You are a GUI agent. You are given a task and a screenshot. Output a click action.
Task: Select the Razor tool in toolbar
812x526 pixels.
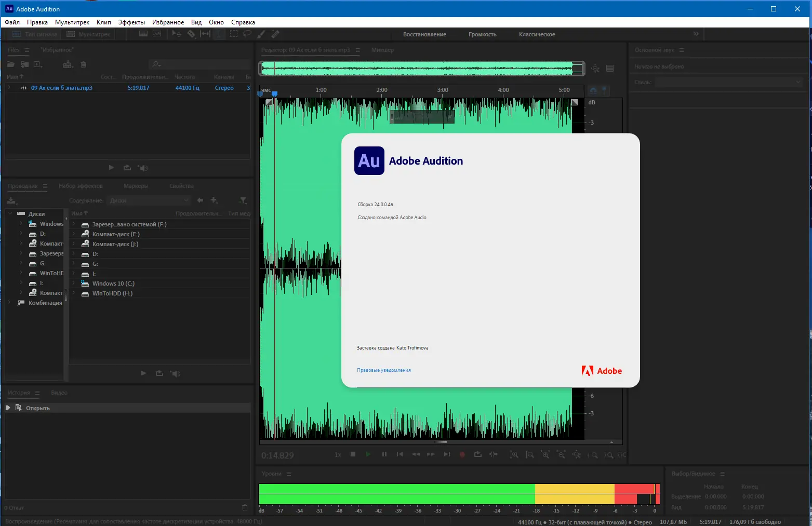point(191,34)
